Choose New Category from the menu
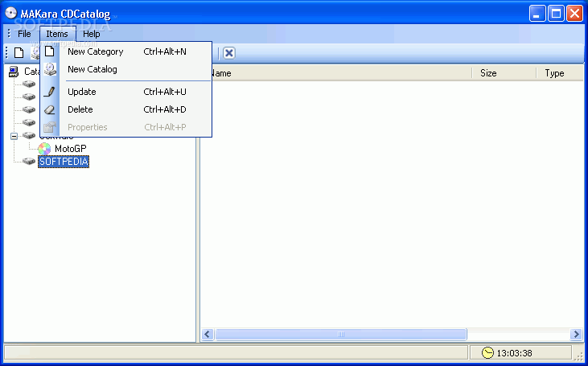588x366 pixels. pyautogui.click(x=127, y=51)
